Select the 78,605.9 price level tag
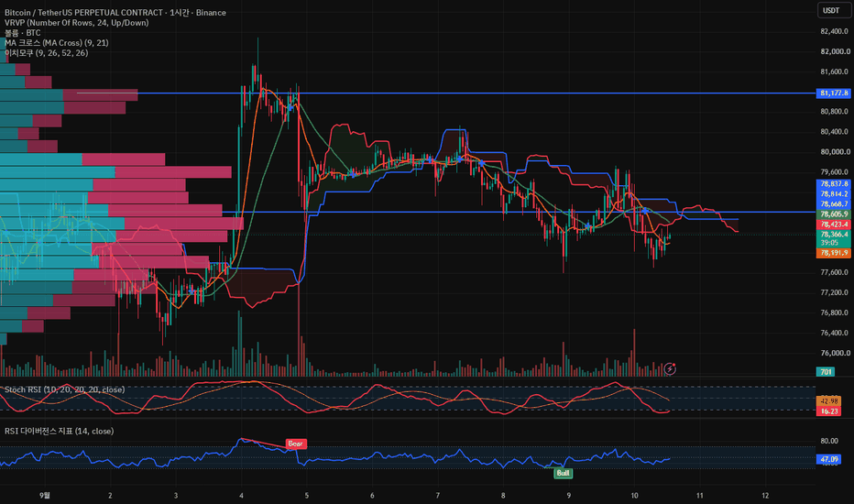Image resolution: width=854 pixels, height=504 pixels. pos(833,214)
